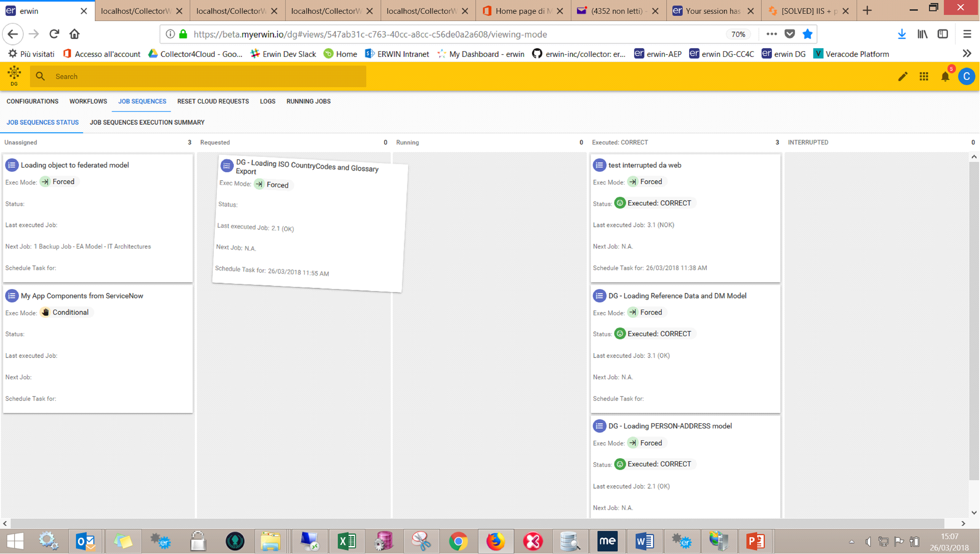The height and width of the screenshot is (554, 980).
Task: Open the apps grid launcher icon
Action: coord(924,77)
